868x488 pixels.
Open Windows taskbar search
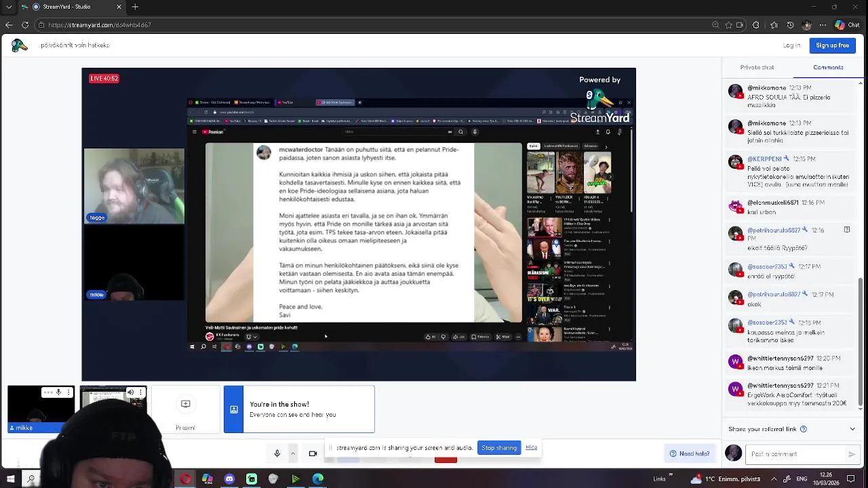coord(31,479)
